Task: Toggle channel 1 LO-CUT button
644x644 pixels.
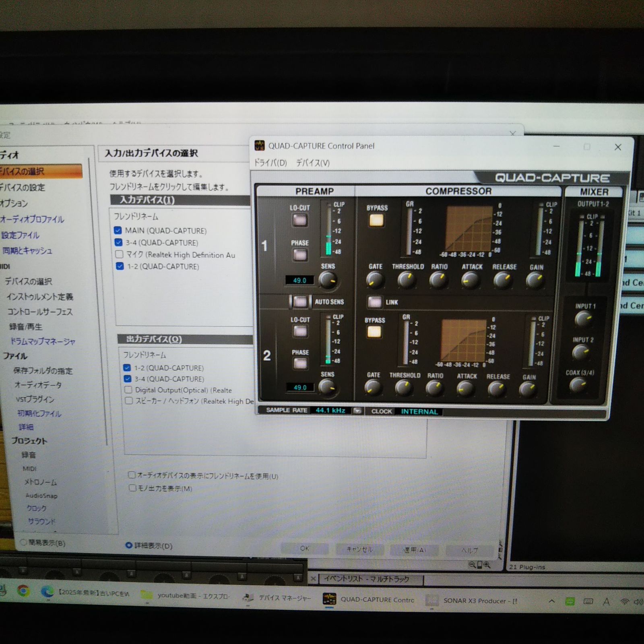Action: click(x=300, y=220)
